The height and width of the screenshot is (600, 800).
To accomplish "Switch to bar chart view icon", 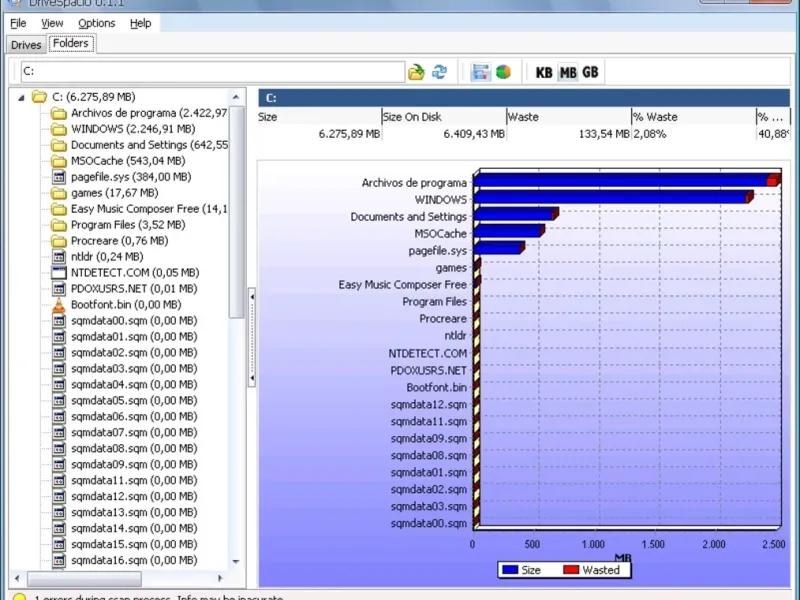I will coord(481,72).
